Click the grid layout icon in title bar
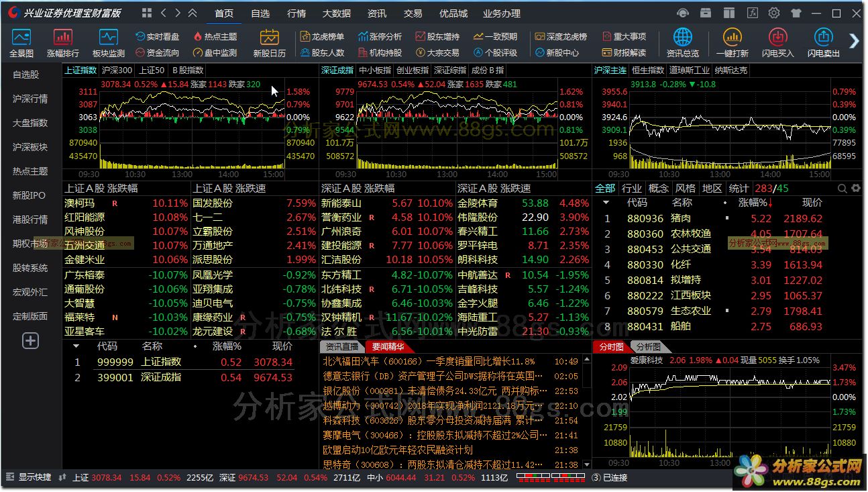The height and width of the screenshot is (492, 868). pos(147,13)
